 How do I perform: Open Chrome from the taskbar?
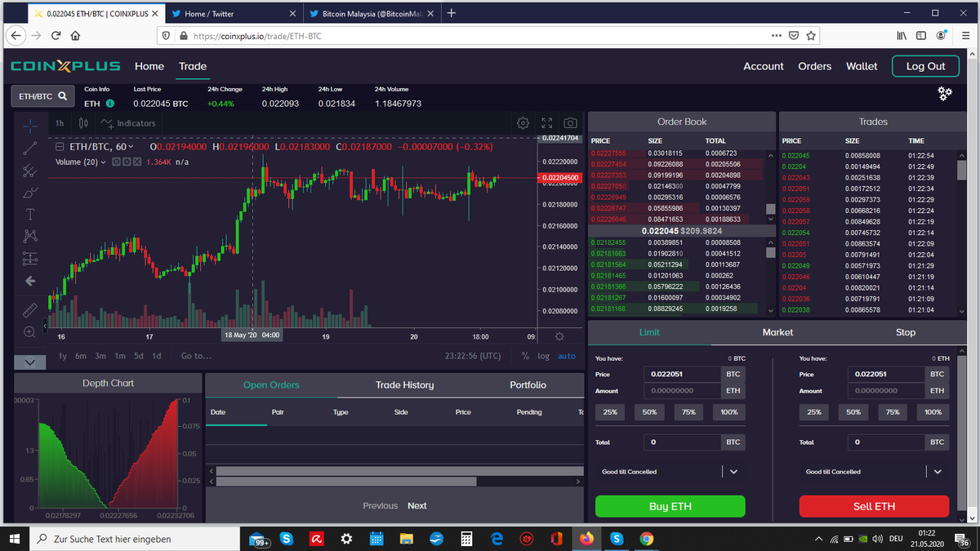[x=646, y=539]
